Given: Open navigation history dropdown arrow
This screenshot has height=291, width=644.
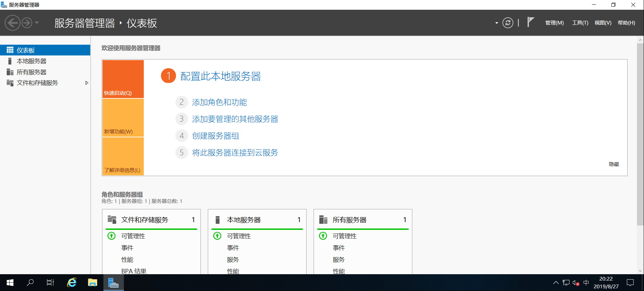Looking at the screenshot, I should click(37, 23).
